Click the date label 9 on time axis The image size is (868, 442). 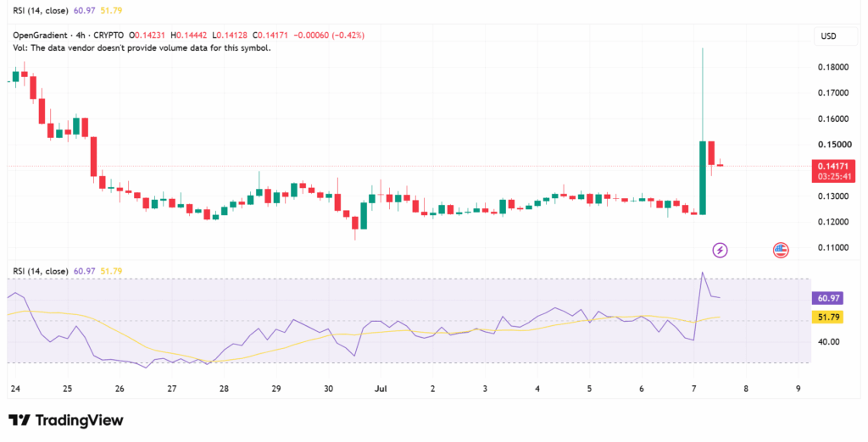798,388
